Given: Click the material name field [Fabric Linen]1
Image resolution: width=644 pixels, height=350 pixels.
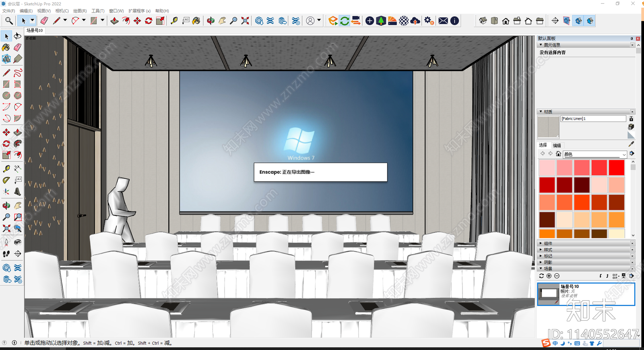Looking at the screenshot, I should (x=593, y=118).
